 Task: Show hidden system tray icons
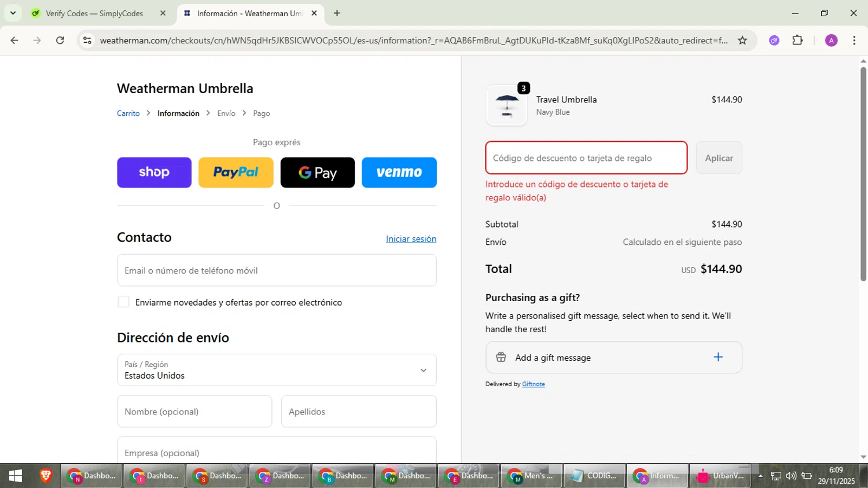pyautogui.click(x=760, y=476)
